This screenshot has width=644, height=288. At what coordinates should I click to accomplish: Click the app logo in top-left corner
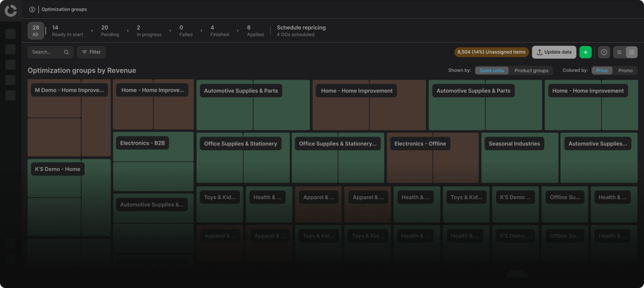(11, 10)
